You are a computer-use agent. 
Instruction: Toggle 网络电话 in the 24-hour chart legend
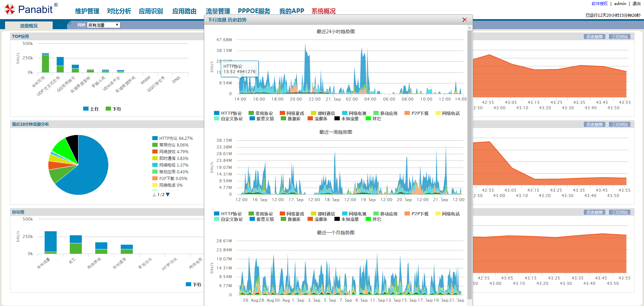coord(447,113)
